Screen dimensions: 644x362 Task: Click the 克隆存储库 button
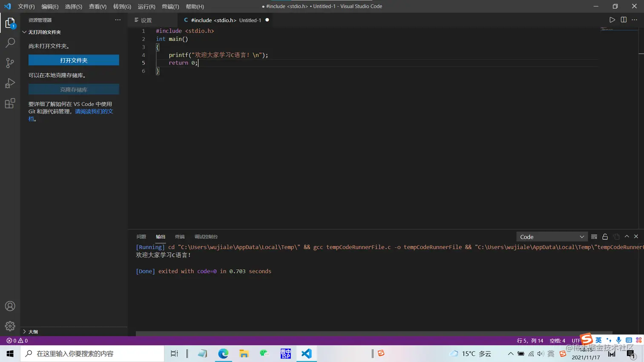pyautogui.click(x=74, y=89)
